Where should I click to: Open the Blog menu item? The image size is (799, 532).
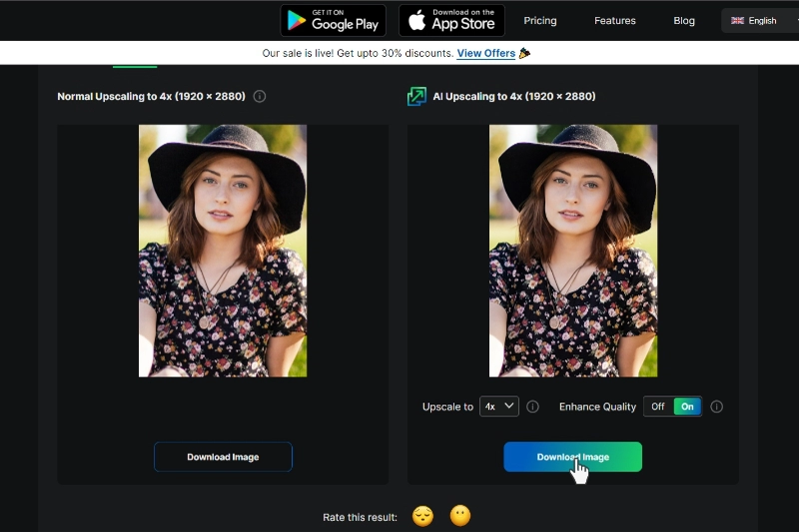click(684, 21)
